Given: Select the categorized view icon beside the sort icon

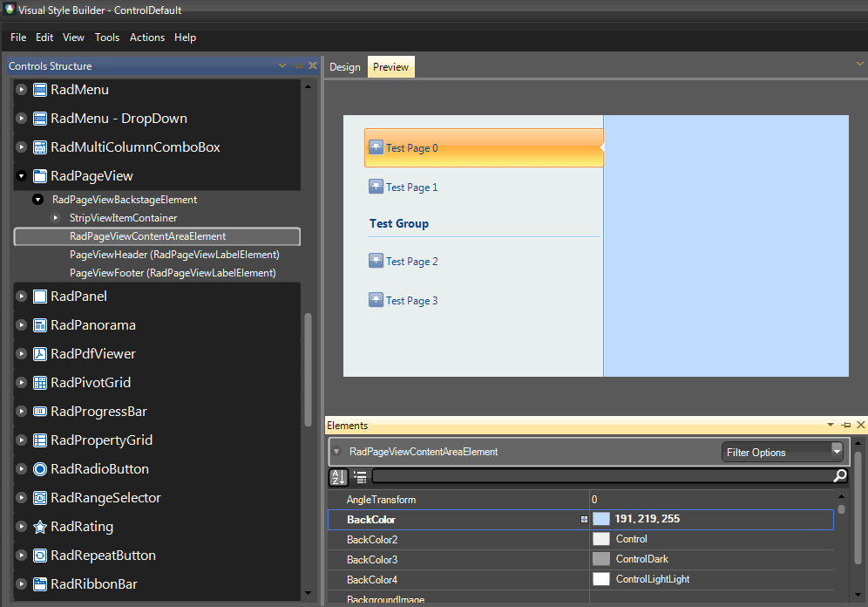Looking at the screenshot, I should point(359,477).
